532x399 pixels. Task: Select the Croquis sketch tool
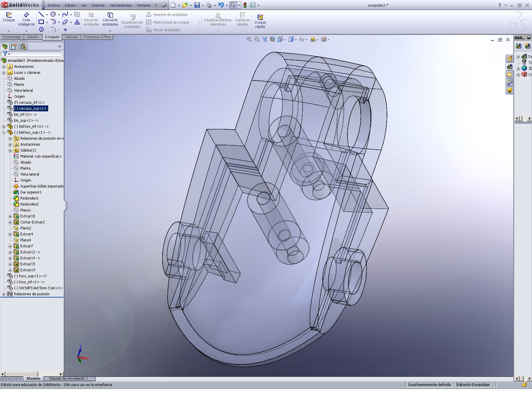click(x=9, y=17)
